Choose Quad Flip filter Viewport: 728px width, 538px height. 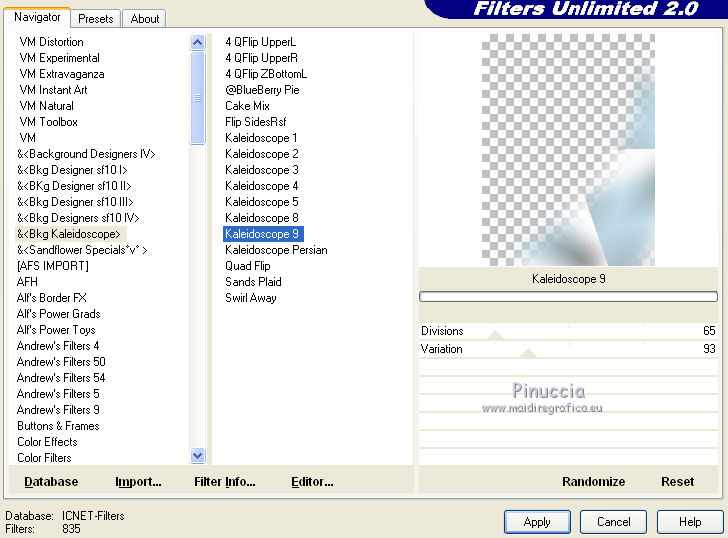pos(247,266)
